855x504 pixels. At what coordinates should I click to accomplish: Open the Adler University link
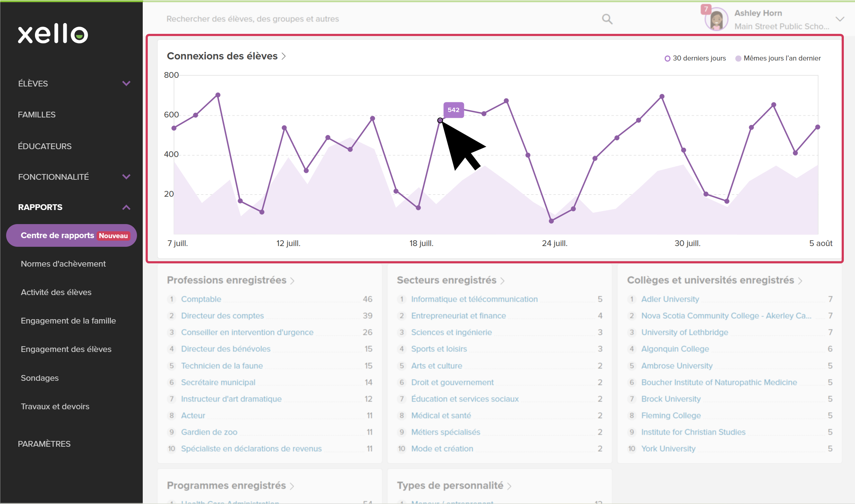(x=670, y=299)
